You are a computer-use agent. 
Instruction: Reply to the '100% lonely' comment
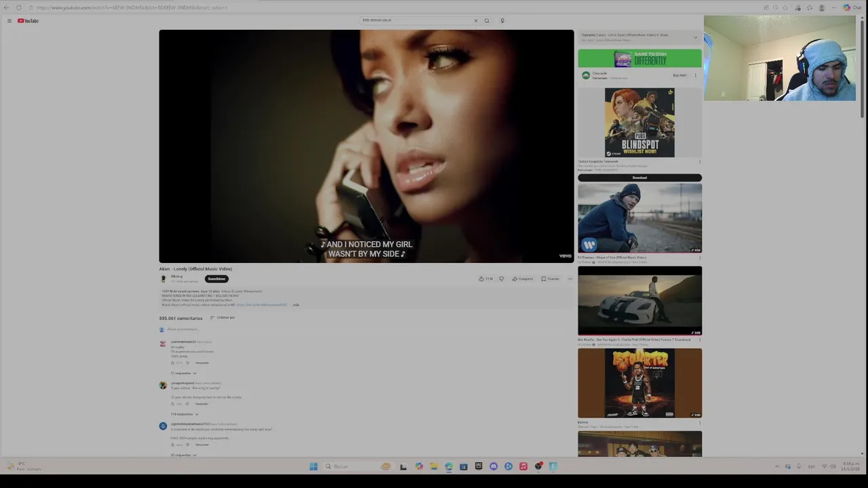(x=202, y=363)
